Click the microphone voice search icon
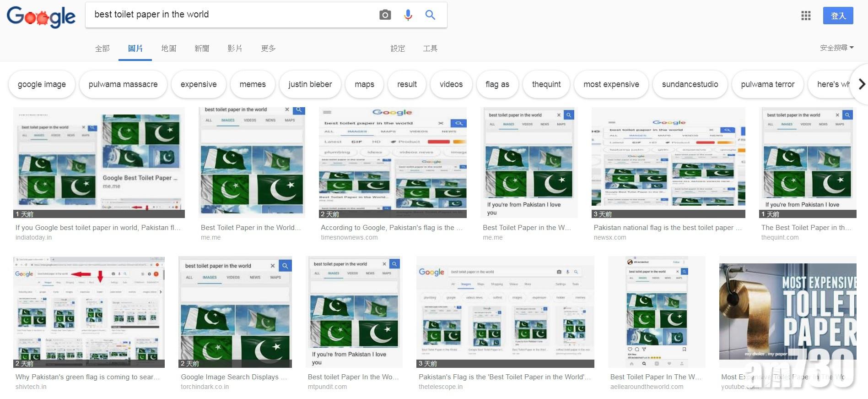The image size is (868, 399). point(408,15)
